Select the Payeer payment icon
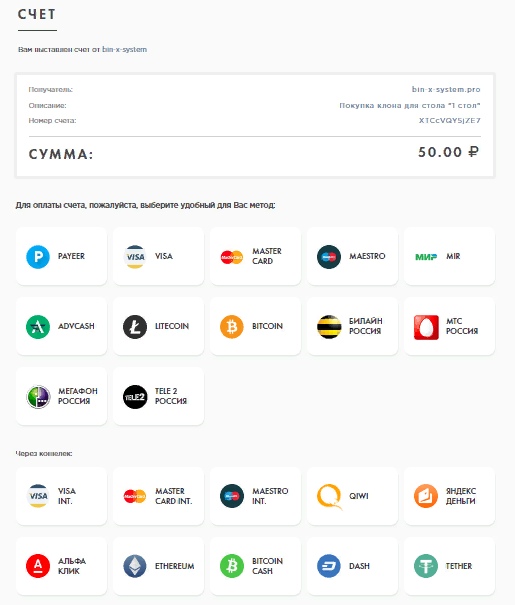The image size is (515, 605). (x=38, y=257)
